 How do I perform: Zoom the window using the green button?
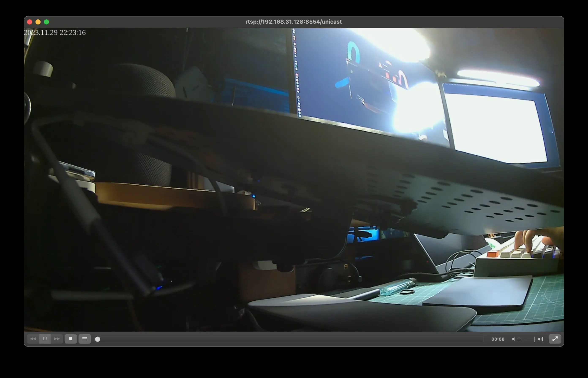(46, 22)
